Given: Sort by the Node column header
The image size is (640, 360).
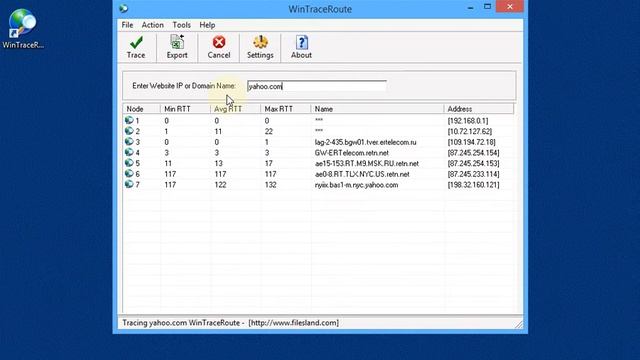Looking at the screenshot, I should click(x=142, y=109).
